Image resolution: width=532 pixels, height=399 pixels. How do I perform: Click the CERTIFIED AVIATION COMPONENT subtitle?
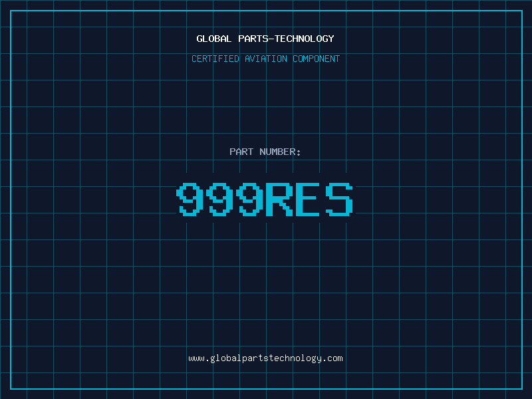click(265, 59)
